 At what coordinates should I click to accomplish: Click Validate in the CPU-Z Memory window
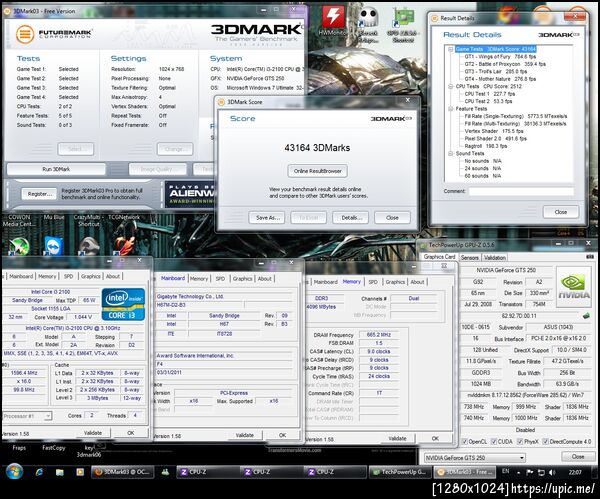coord(397,438)
